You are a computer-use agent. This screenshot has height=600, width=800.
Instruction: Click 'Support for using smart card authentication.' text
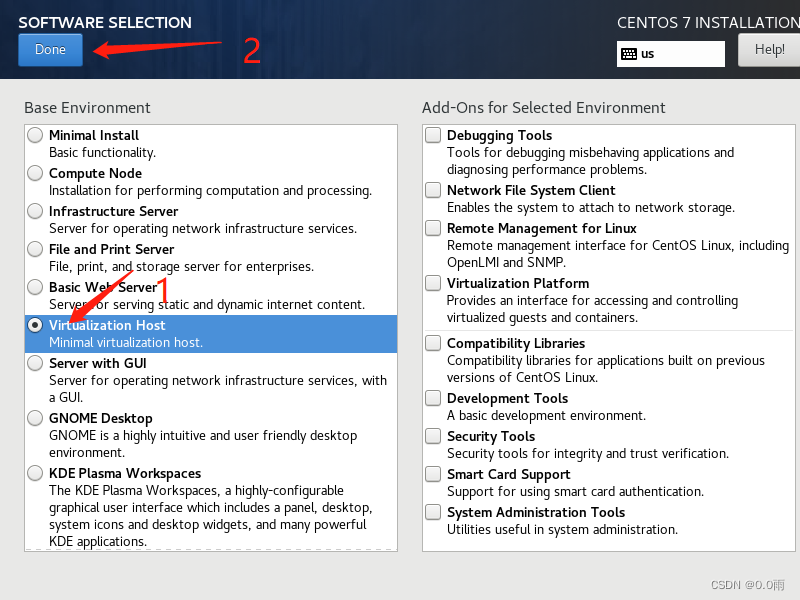pyautogui.click(x=576, y=491)
